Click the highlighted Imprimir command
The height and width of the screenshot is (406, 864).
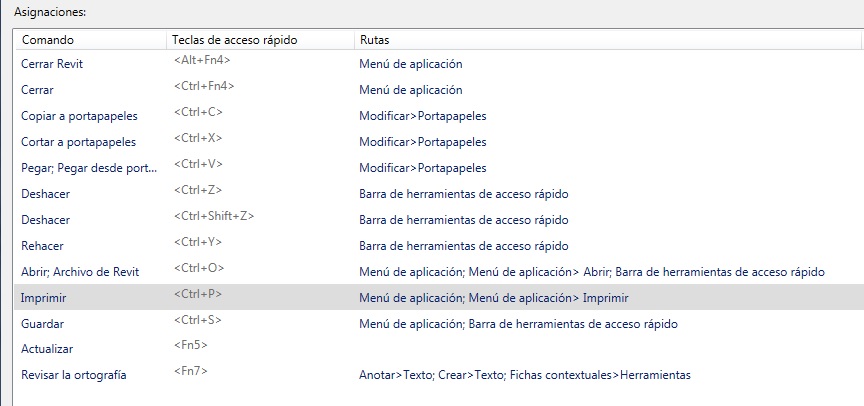pyautogui.click(x=43, y=298)
